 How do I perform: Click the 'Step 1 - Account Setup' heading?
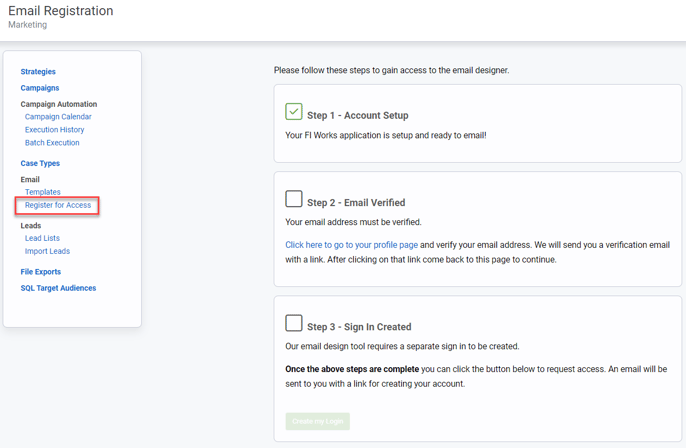358,116
